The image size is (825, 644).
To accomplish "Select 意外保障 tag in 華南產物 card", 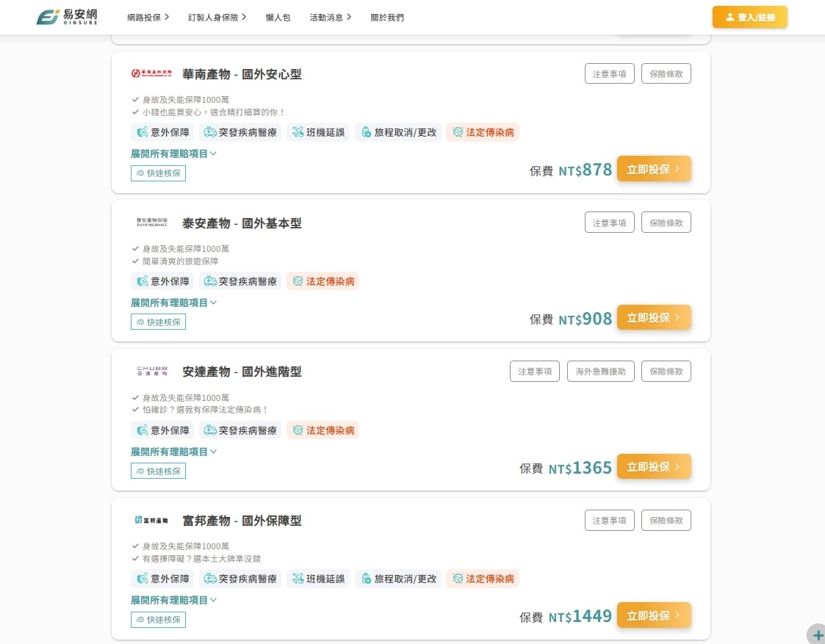I will (162, 132).
